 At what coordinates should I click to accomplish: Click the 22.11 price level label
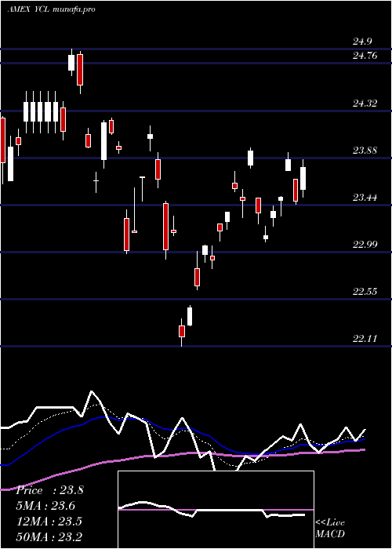(x=365, y=339)
